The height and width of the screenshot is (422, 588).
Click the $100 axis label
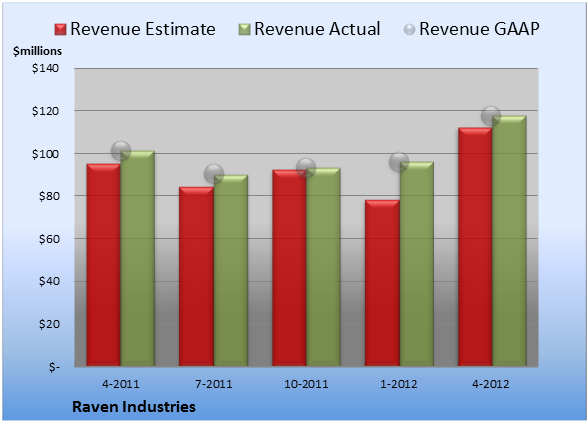(x=45, y=154)
